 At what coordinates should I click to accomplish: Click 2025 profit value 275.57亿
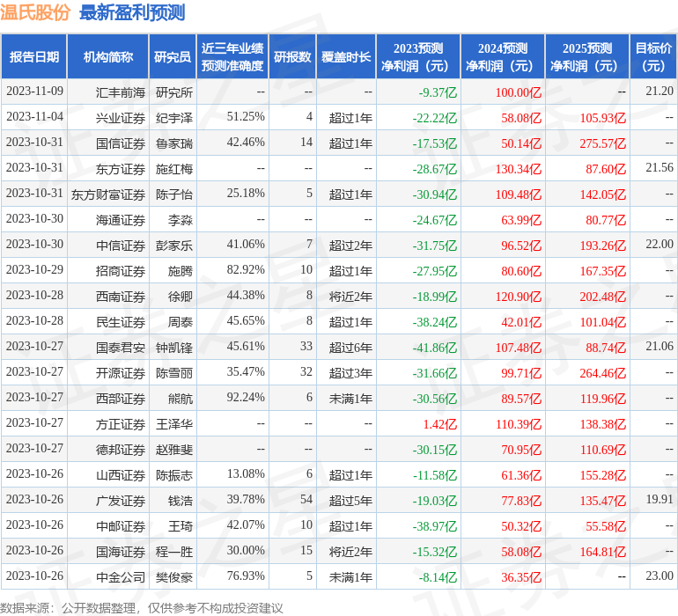603,143
